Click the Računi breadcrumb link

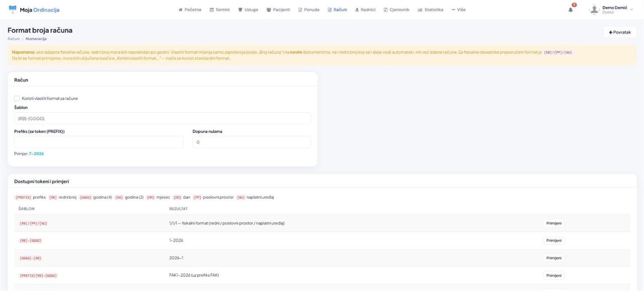pyautogui.click(x=14, y=39)
